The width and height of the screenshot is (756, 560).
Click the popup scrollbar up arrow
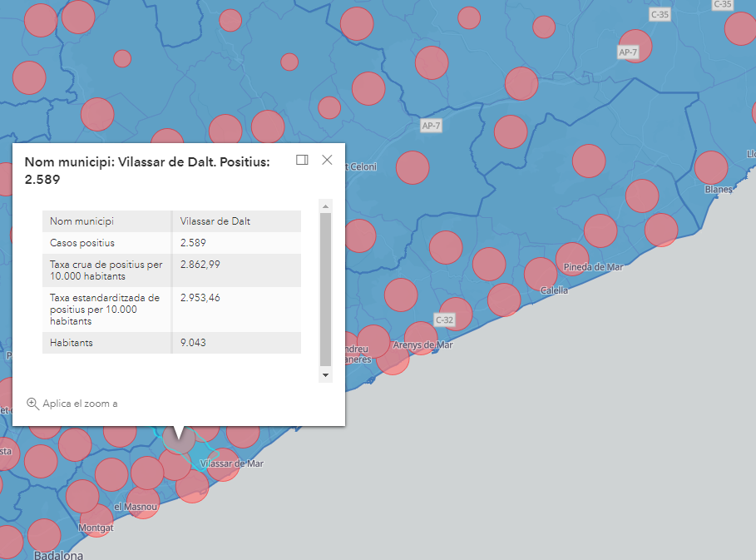coord(325,206)
